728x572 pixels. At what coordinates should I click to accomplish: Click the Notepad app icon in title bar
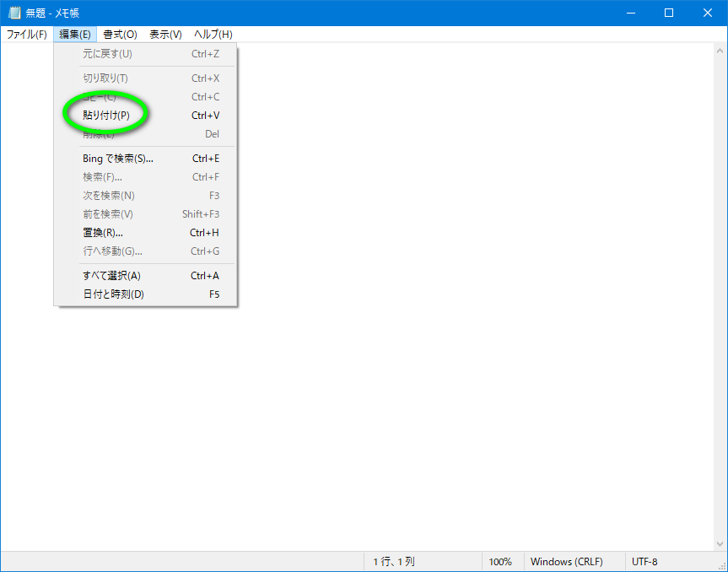[x=13, y=13]
